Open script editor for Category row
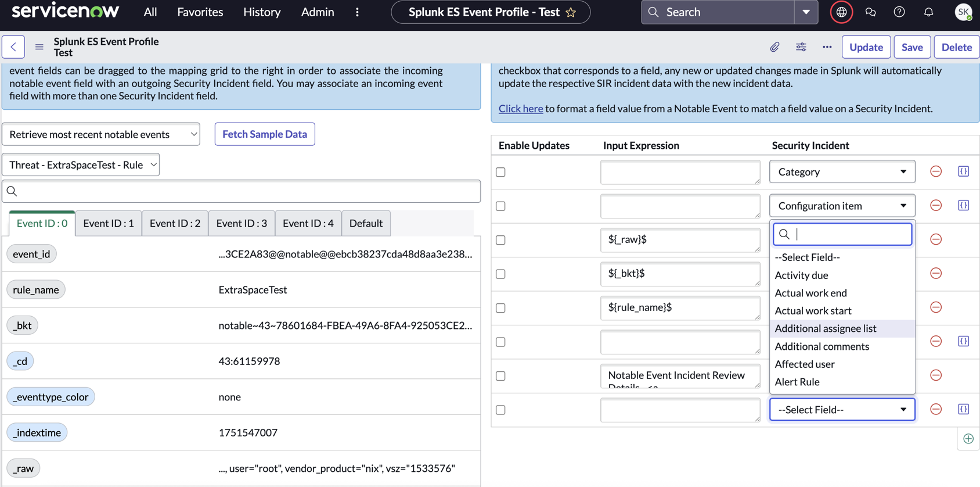Viewport: 980px width, 487px height. [964, 171]
